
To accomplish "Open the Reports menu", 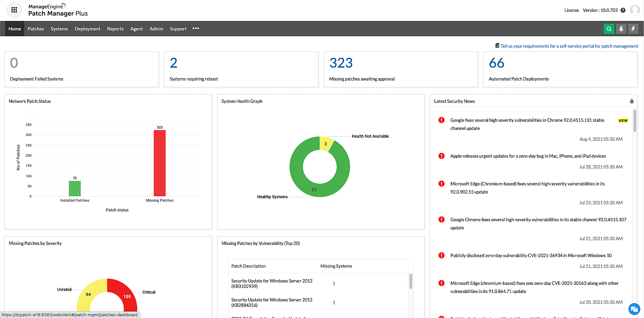I will 115,29.
